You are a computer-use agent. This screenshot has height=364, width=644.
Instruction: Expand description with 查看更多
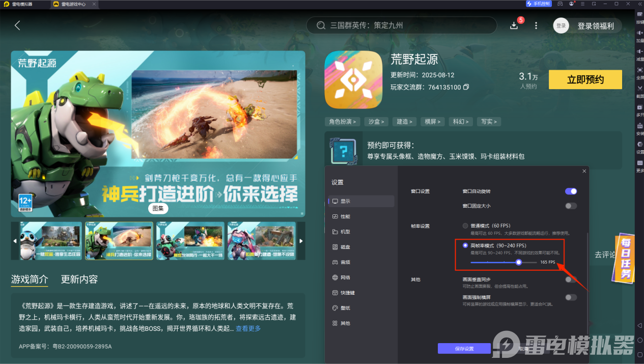248,329
